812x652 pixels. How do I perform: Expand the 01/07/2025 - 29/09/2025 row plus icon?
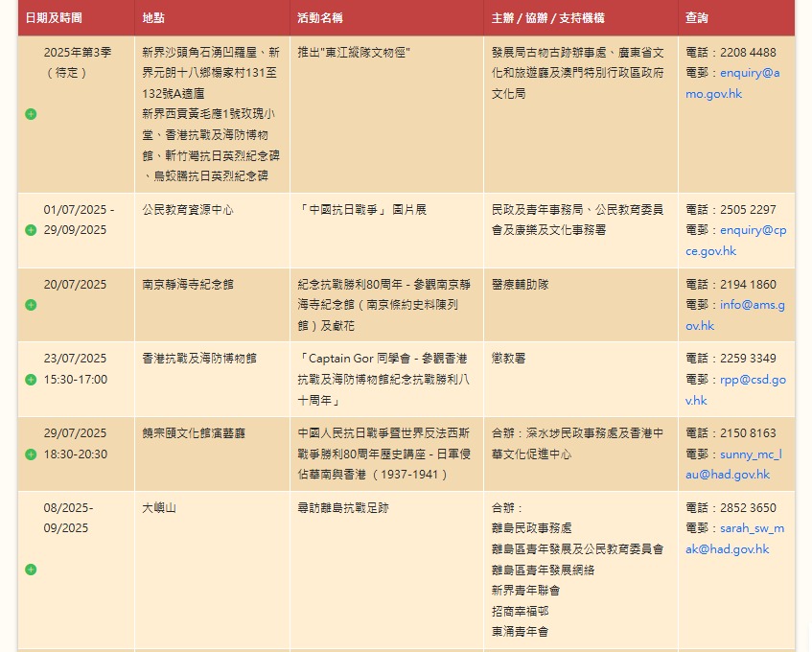[31, 230]
